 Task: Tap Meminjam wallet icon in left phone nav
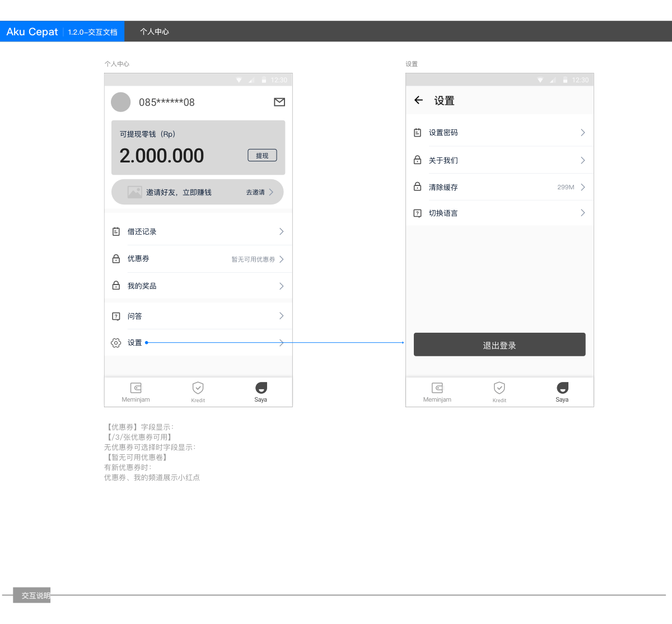[136, 388]
